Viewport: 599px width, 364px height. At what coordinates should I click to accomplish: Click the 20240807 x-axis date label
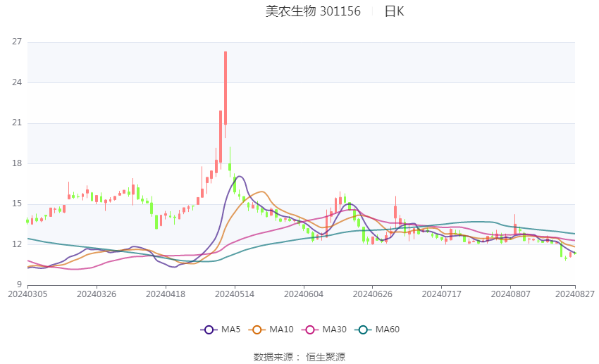tap(511, 294)
